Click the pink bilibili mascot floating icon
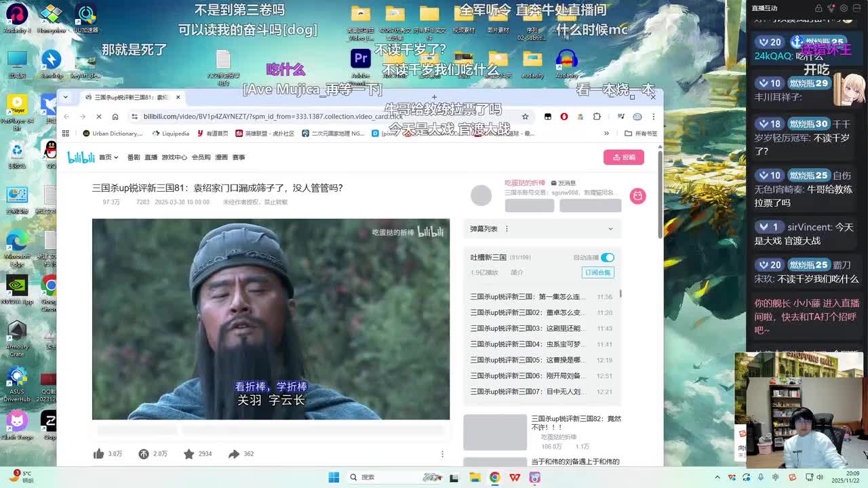Viewport: 868px width, 488px height. [x=637, y=196]
